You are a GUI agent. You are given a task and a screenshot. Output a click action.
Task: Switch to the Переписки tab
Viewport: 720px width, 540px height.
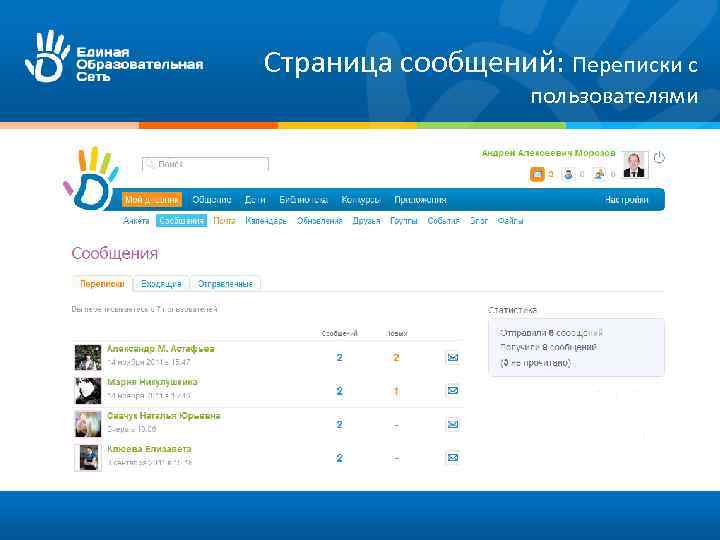pyautogui.click(x=102, y=284)
